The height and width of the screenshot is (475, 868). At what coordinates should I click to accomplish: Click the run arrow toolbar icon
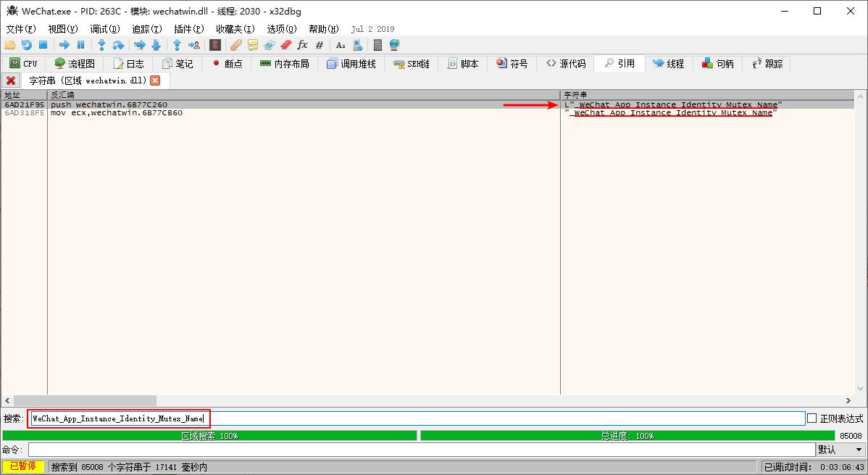click(x=64, y=45)
